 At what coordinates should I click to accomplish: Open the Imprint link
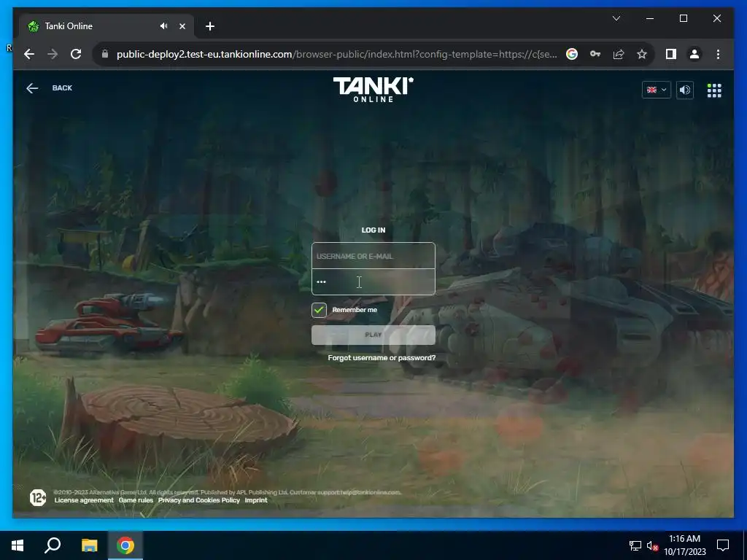[x=256, y=500]
